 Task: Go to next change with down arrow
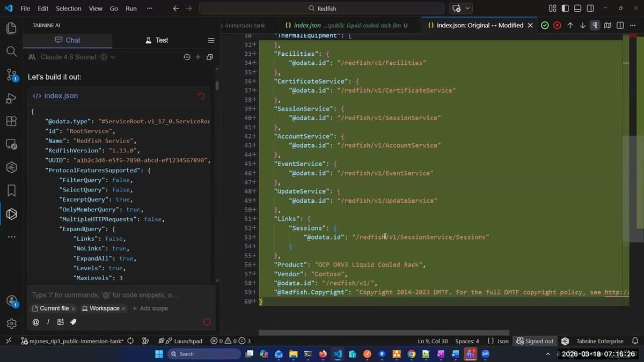click(582, 25)
